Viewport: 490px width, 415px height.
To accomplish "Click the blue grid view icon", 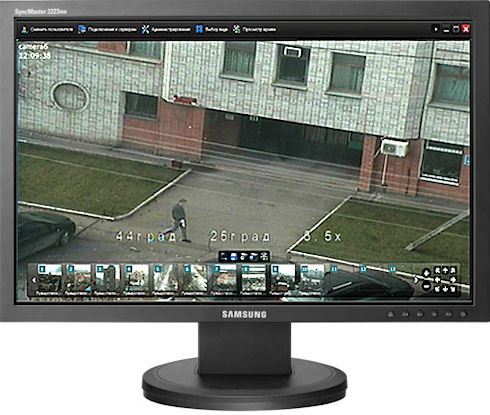I will 199,29.
